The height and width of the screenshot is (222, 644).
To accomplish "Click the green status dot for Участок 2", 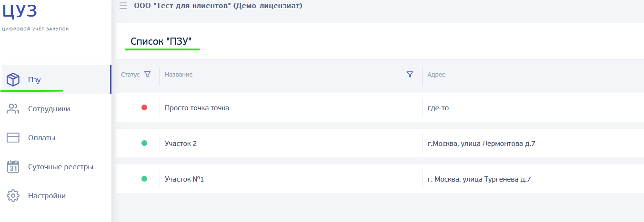I will (144, 143).
